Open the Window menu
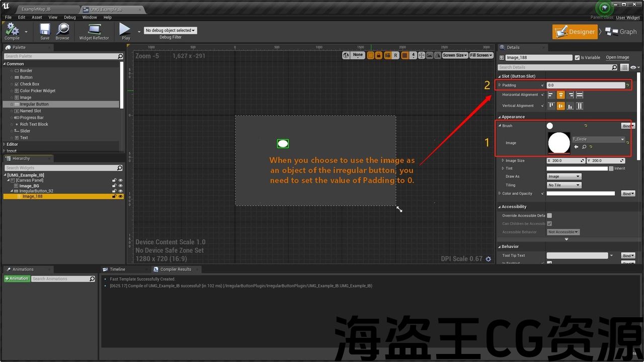Screen dimensions: 644x362 click(90, 17)
